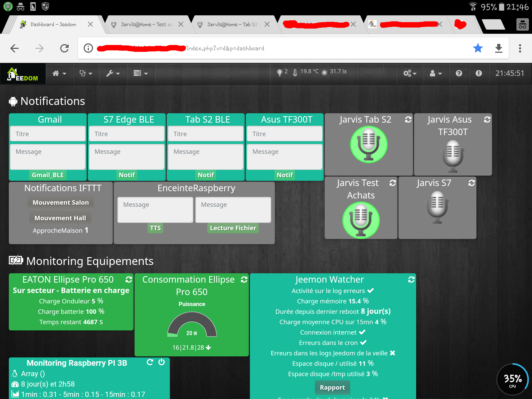Click the TTS message field
The height and width of the screenshot is (399, 532).
[155, 210]
